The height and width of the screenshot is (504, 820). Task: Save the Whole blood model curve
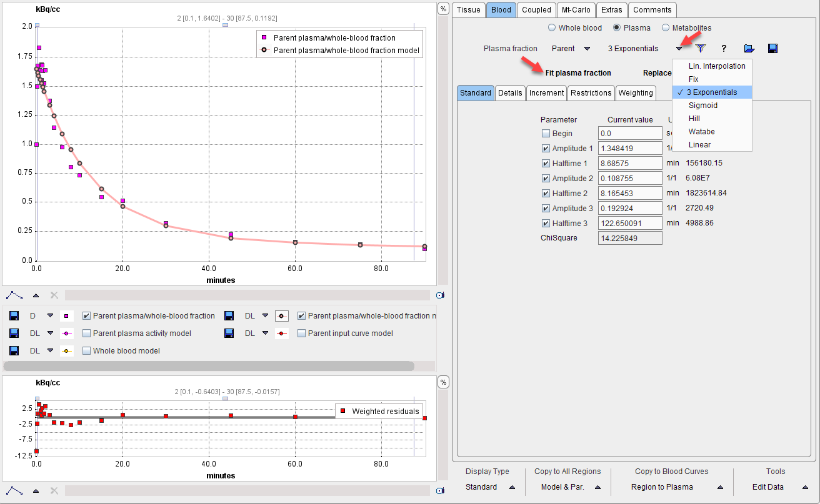[x=15, y=351]
